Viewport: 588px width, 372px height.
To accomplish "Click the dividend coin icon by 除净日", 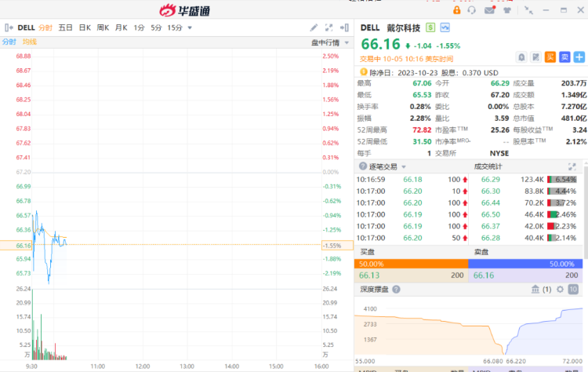I will pos(363,72).
